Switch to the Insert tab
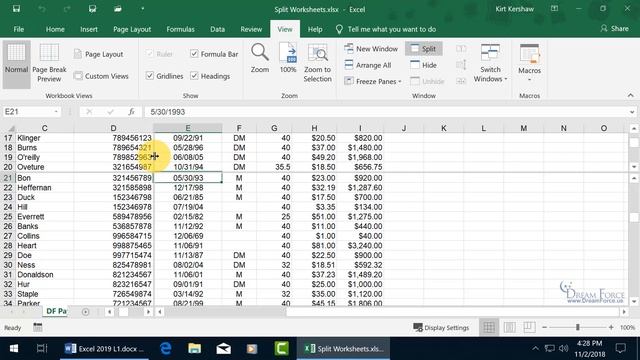This screenshot has width=640, height=360. 89,29
